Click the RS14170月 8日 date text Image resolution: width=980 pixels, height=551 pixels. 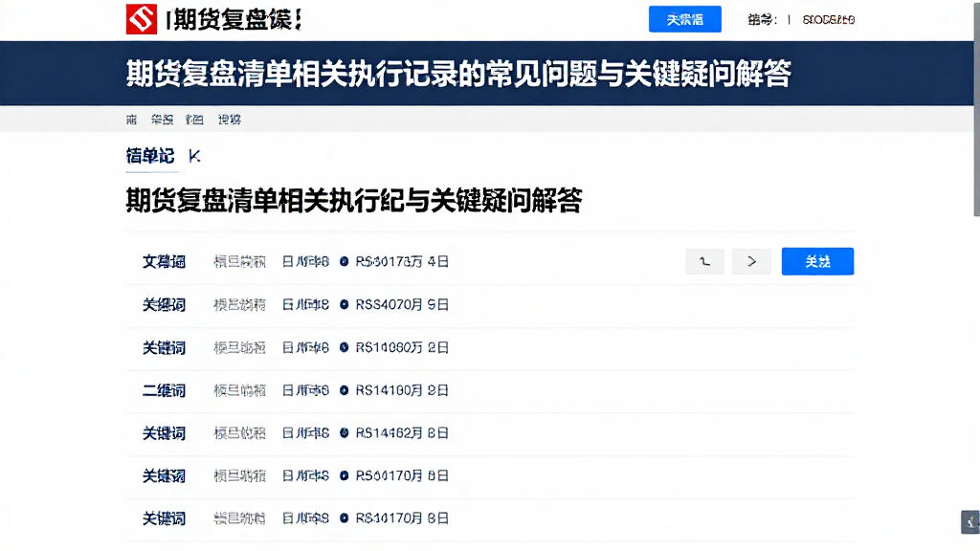(x=402, y=518)
